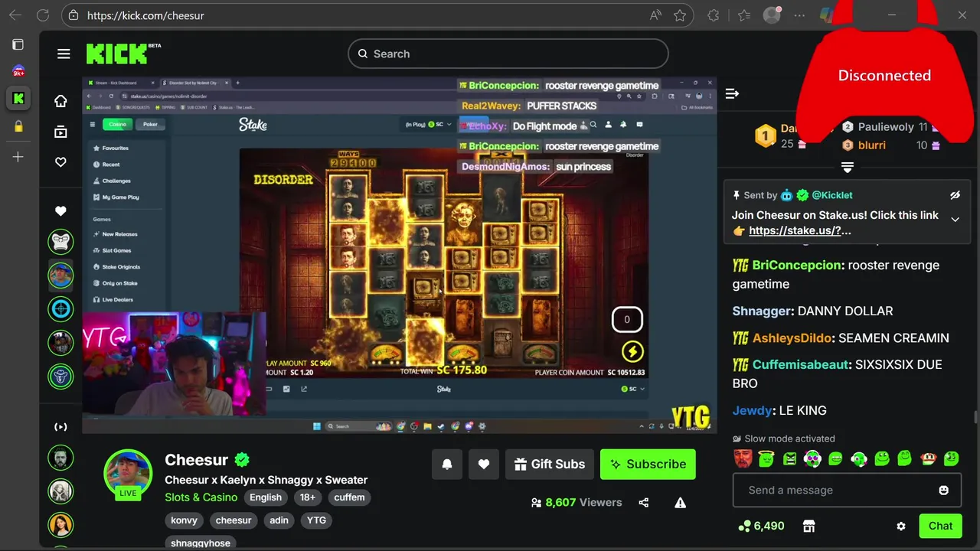
Task: Open chat settings gear
Action: pyautogui.click(x=901, y=526)
